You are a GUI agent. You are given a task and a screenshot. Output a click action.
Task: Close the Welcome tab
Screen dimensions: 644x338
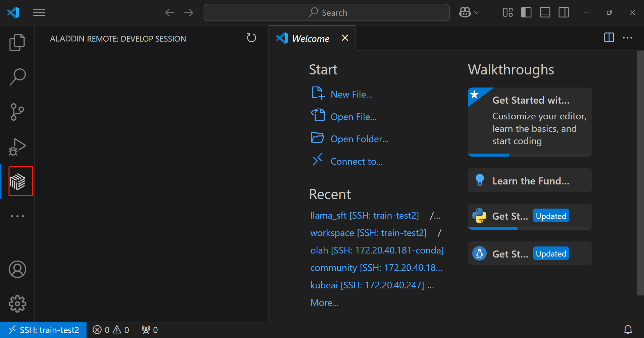[x=345, y=38]
